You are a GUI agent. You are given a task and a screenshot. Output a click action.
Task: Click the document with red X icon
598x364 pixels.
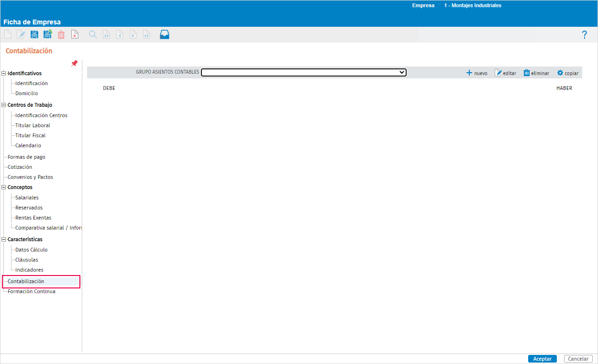75,34
